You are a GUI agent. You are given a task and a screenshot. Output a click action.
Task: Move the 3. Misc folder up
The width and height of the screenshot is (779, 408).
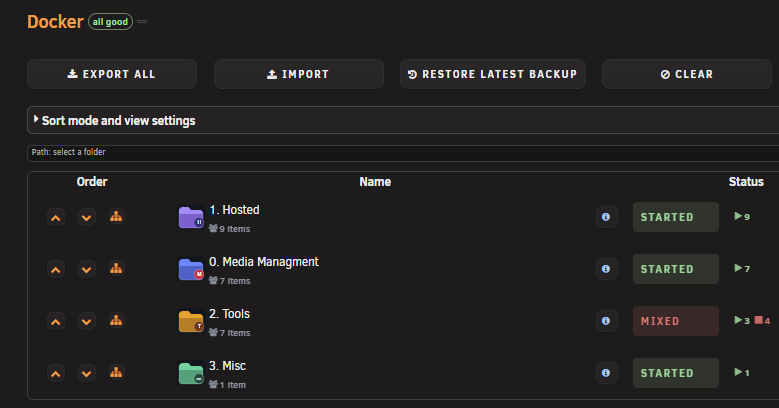(56, 373)
